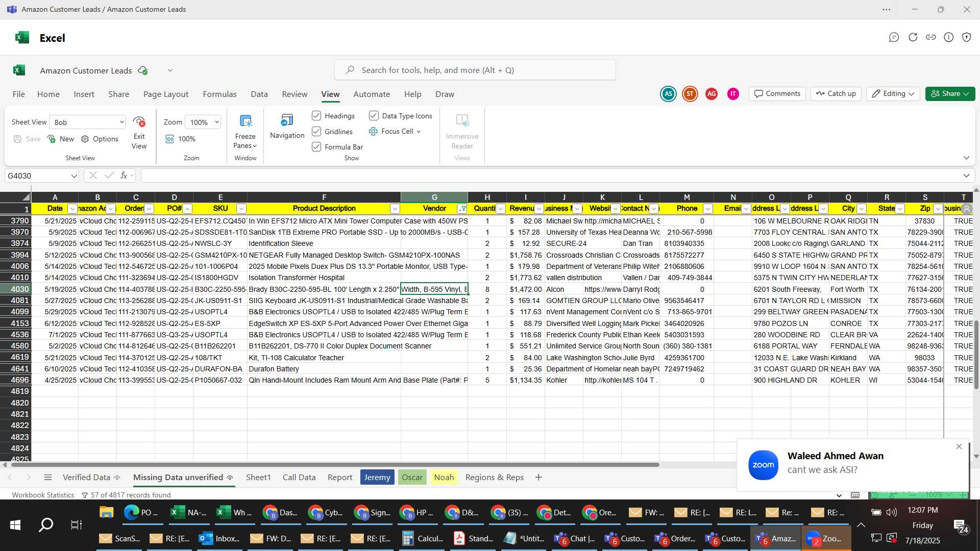
Task: Click the AS collaborator avatar
Action: [668, 94]
